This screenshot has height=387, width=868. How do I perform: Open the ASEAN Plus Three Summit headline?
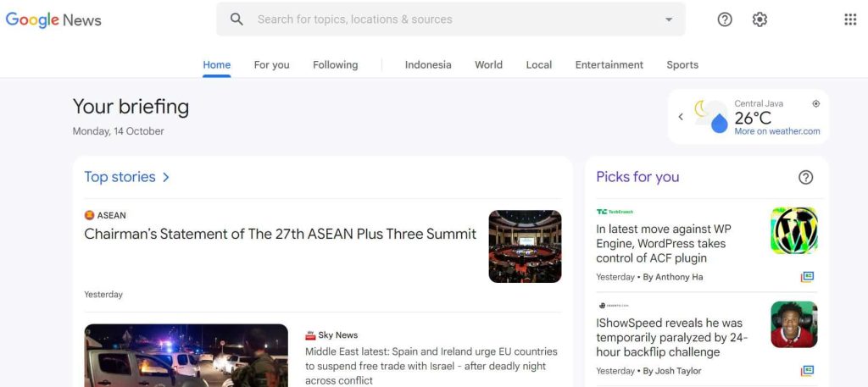click(280, 234)
